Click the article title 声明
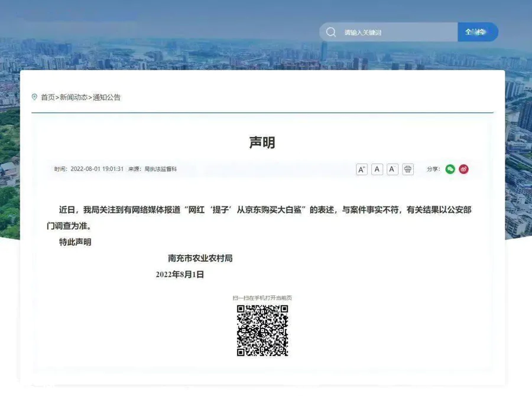The height and width of the screenshot is (396, 532). click(x=262, y=142)
